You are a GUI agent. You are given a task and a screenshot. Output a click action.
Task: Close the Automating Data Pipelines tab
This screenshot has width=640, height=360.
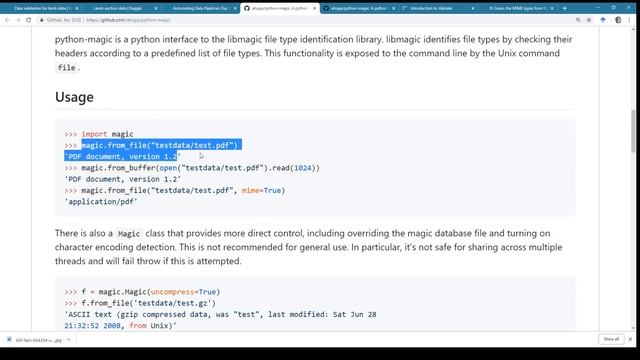tap(235, 8)
